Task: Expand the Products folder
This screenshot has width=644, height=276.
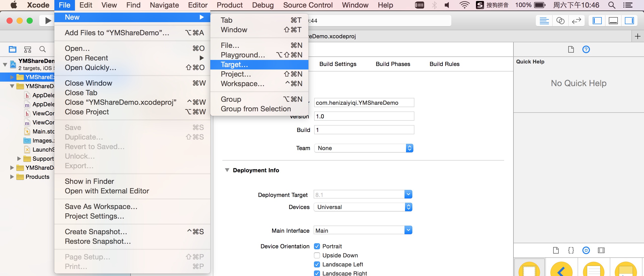Action: click(12, 177)
